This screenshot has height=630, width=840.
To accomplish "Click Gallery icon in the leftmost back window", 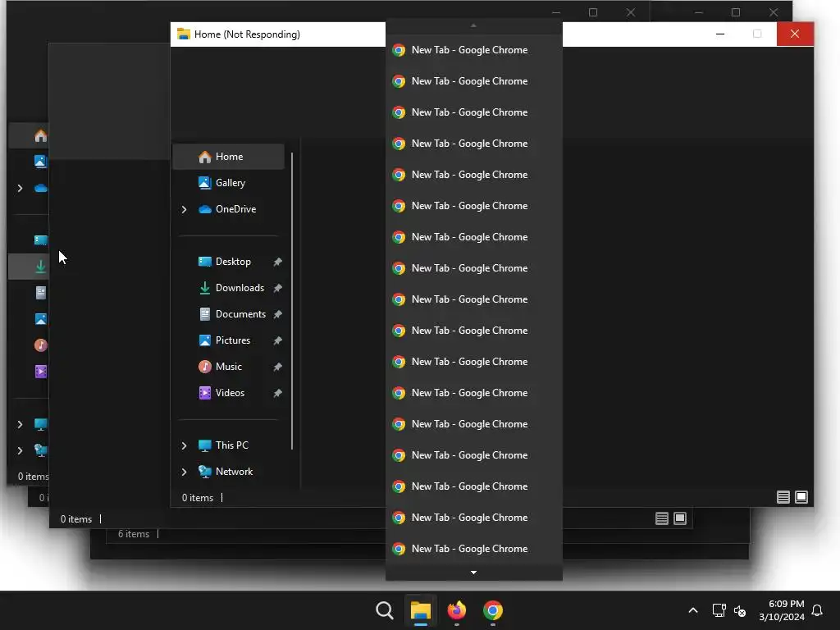I will coord(41,162).
